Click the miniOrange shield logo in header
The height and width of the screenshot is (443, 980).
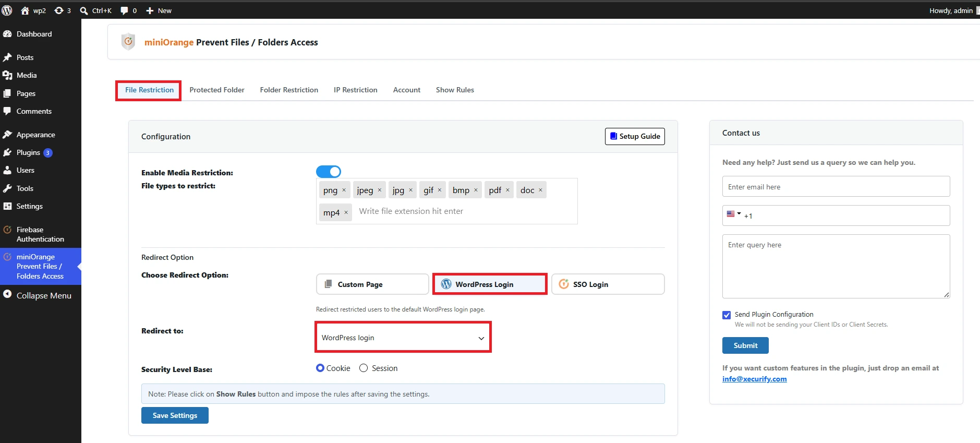[x=128, y=41]
